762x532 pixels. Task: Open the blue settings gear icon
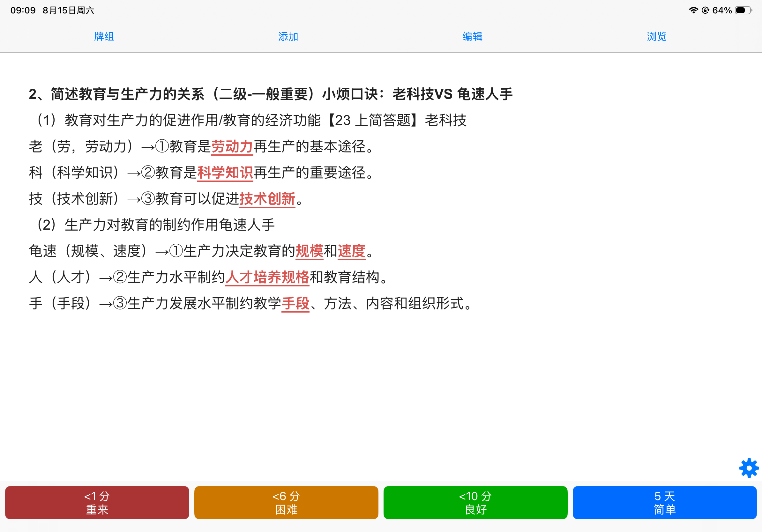coord(748,468)
